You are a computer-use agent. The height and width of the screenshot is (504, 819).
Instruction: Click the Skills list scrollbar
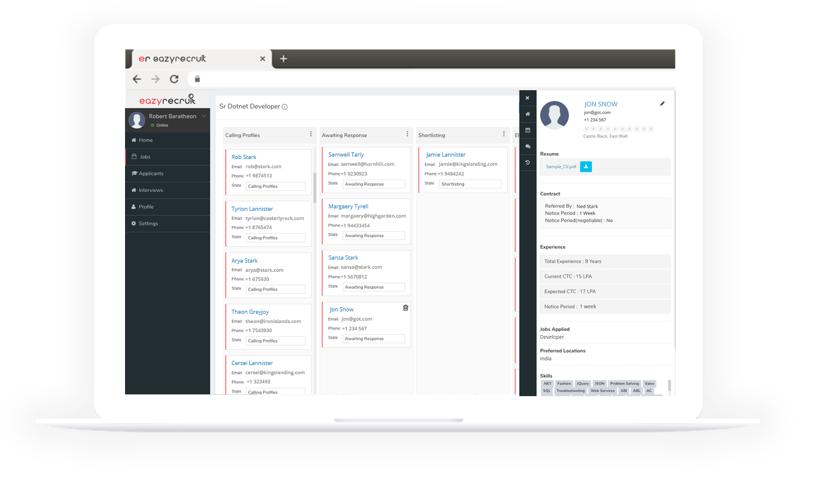[670, 386]
